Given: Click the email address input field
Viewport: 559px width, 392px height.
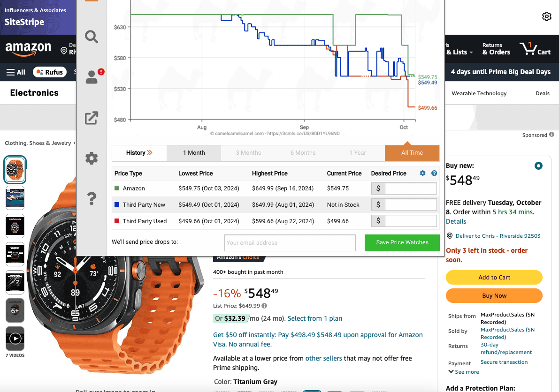Looking at the screenshot, I should click(x=290, y=243).
